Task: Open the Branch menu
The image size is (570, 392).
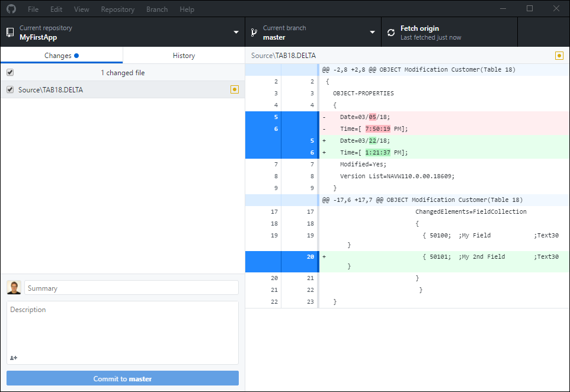Action: (156, 9)
